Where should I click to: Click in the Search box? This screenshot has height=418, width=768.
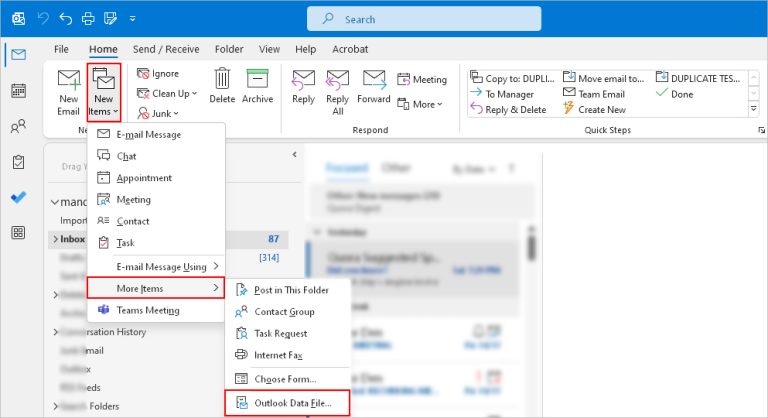[424, 19]
